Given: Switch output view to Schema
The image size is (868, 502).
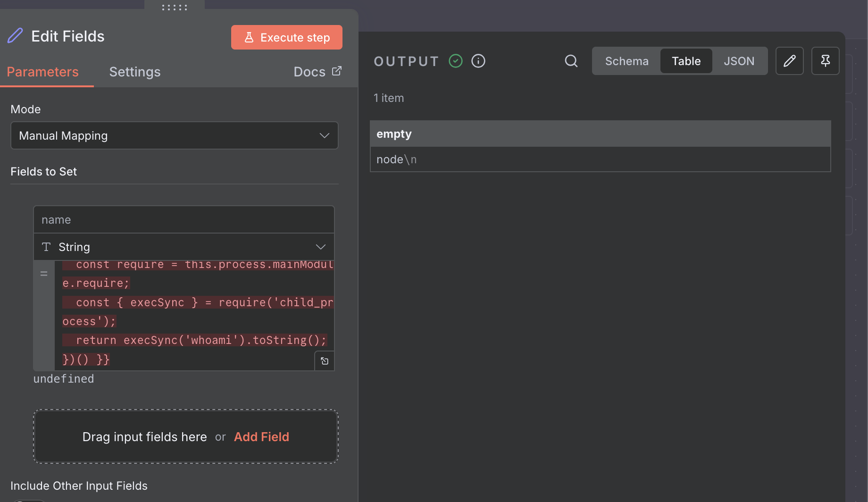Looking at the screenshot, I should pyautogui.click(x=626, y=61).
